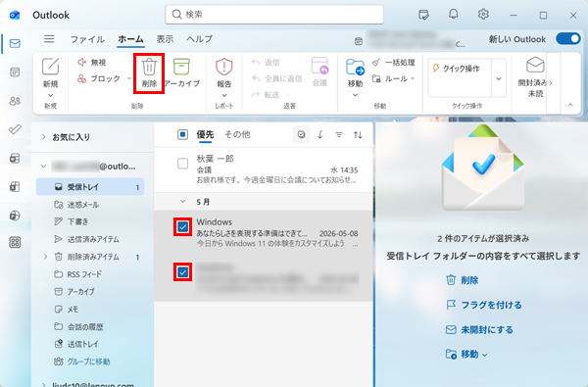588x387 pixels.
Task: Click the sort arrows icon in message list
Action: [358, 134]
